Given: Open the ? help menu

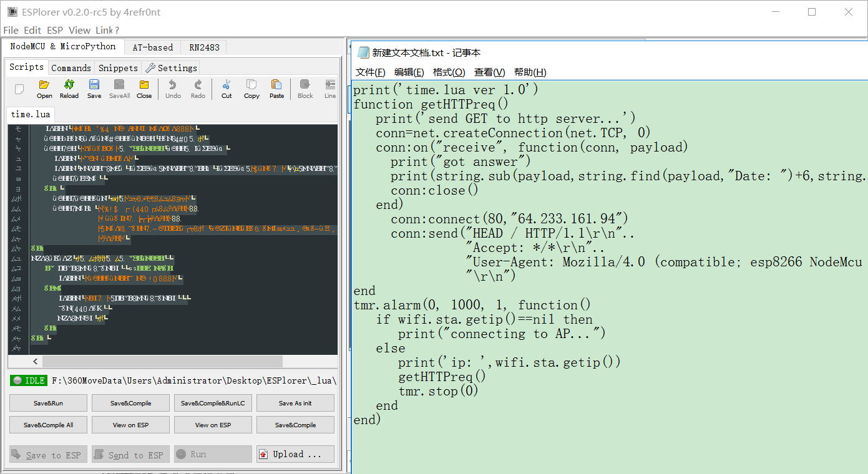Looking at the screenshot, I should point(117,30).
